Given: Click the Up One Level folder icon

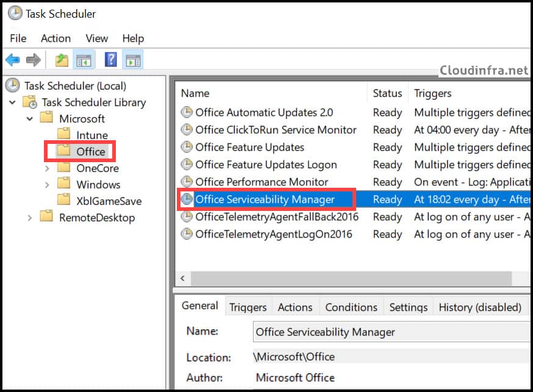Looking at the screenshot, I should (62, 60).
